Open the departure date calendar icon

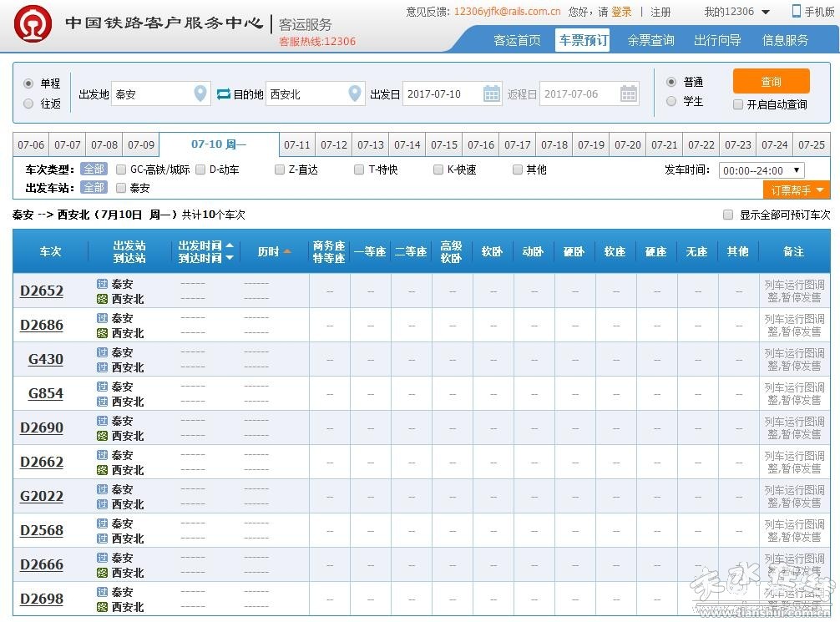(x=492, y=94)
